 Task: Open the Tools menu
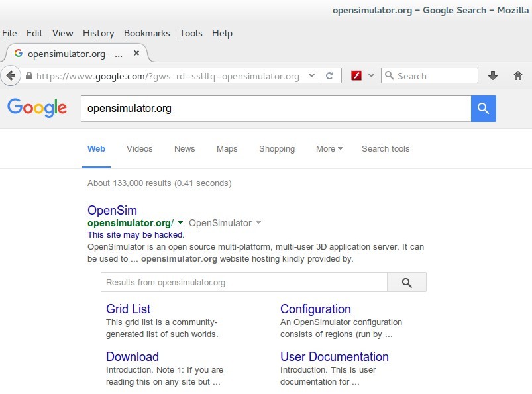click(x=191, y=33)
